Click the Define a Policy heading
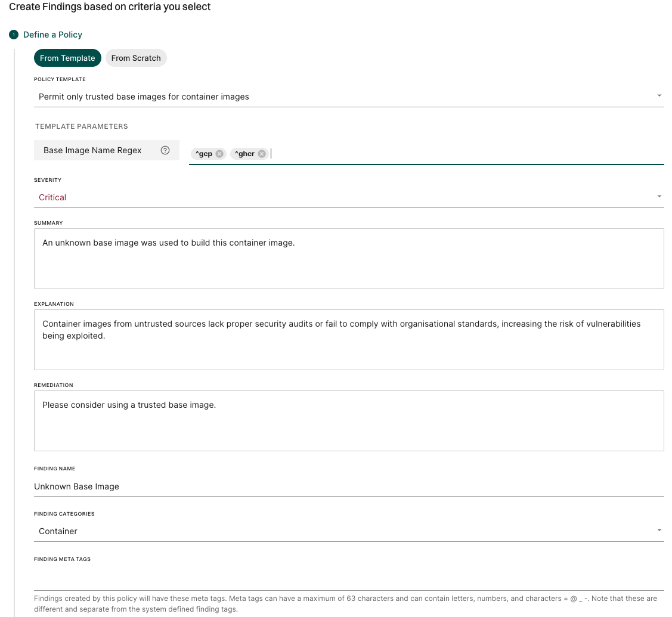The width and height of the screenshot is (672, 617). [54, 35]
